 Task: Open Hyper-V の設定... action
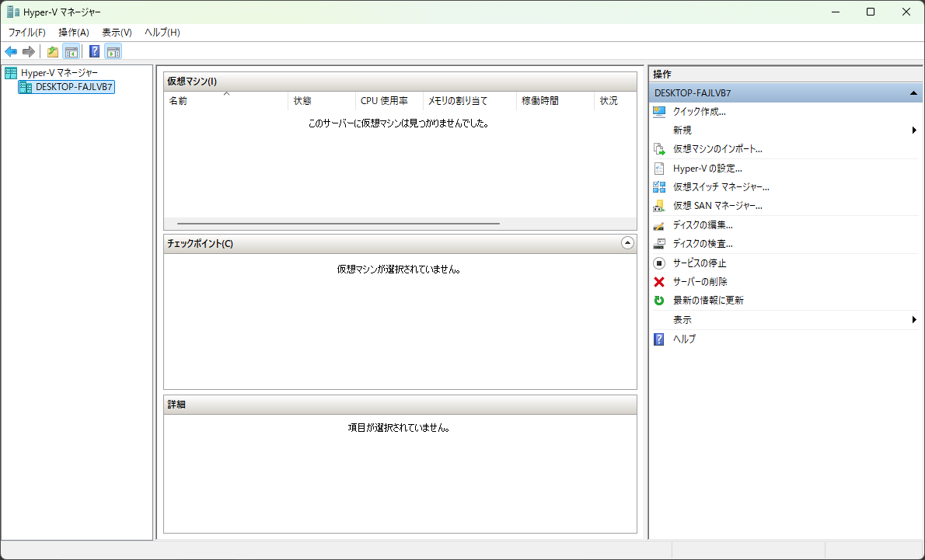707,169
